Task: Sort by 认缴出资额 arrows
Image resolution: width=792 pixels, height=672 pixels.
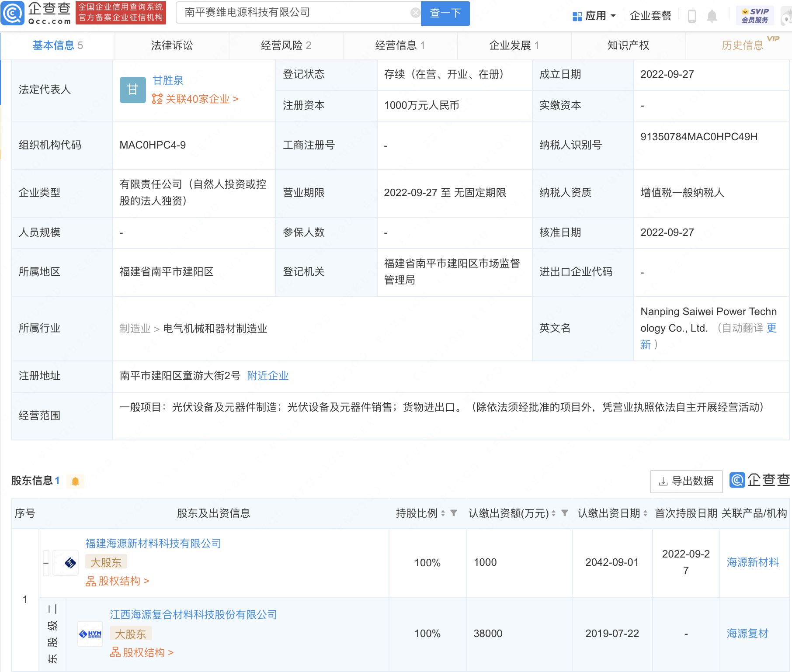Action: [553, 513]
